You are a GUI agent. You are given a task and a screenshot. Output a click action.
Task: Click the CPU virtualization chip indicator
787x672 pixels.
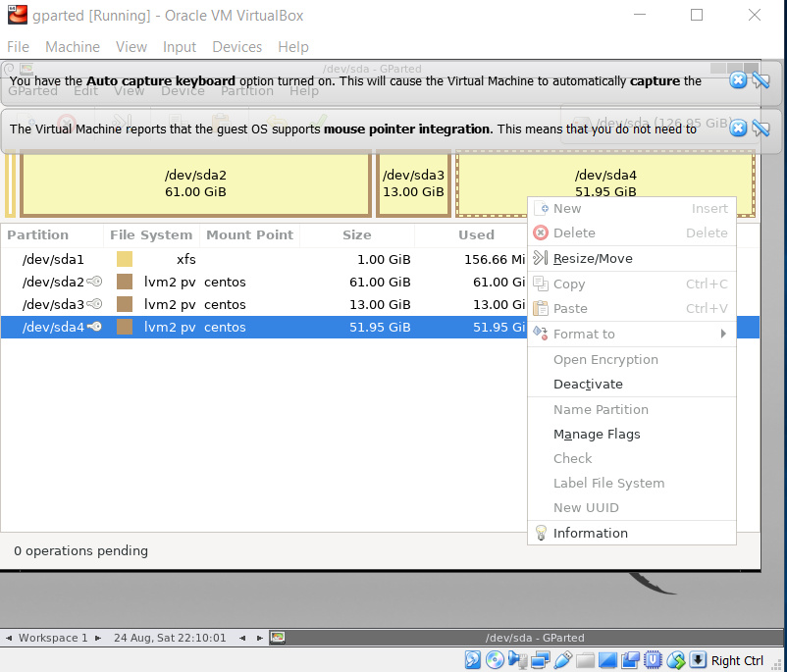[653, 660]
